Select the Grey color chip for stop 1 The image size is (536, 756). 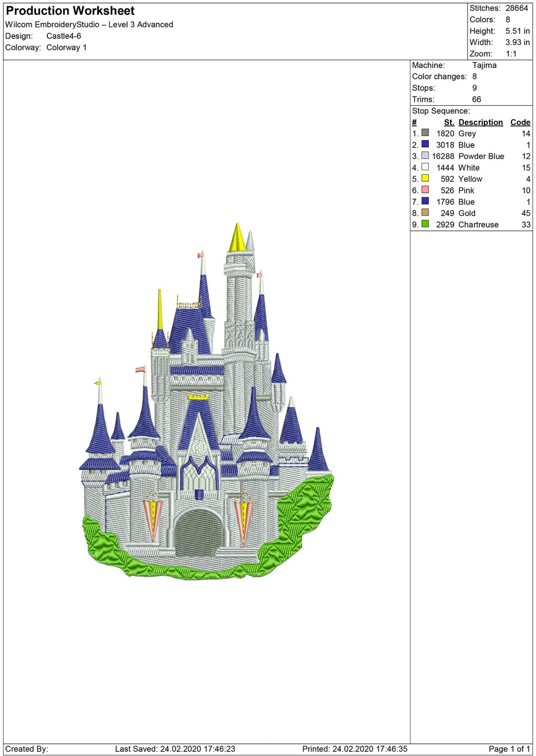click(424, 133)
